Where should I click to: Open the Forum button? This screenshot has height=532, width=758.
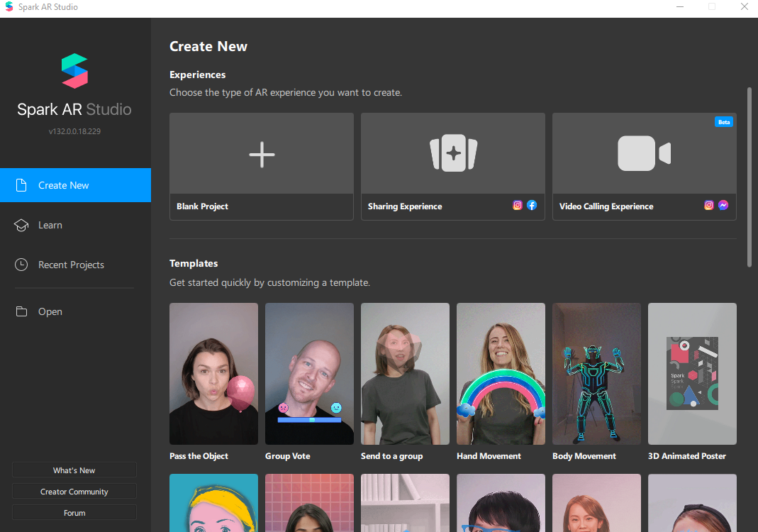pos(74,513)
